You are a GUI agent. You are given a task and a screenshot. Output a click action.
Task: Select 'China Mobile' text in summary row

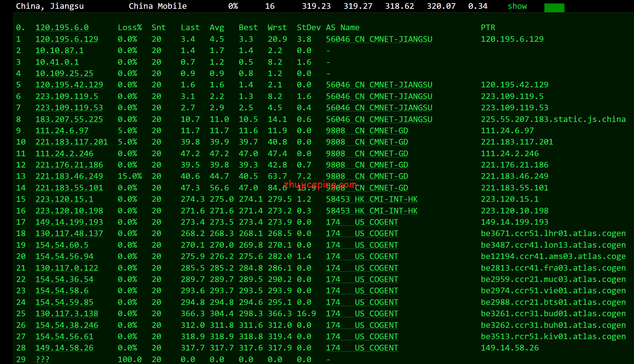pyautogui.click(x=158, y=6)
